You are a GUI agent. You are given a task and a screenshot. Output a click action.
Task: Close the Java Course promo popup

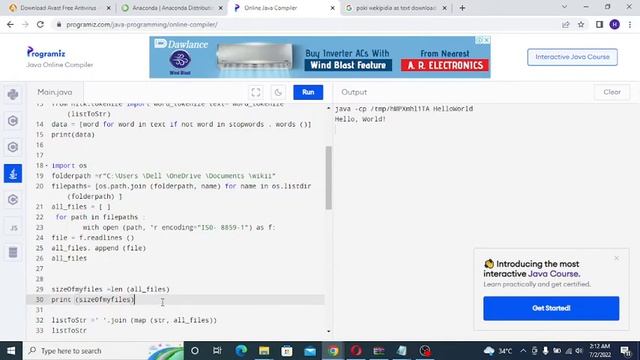click(616, 258)
